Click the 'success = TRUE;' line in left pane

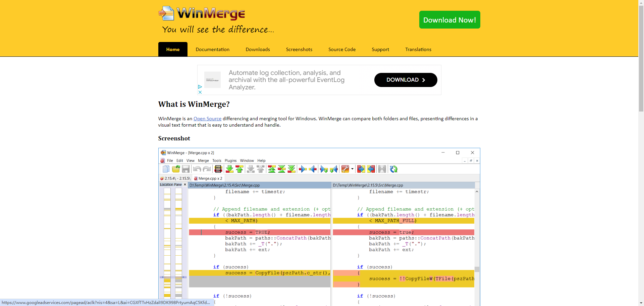point(260,232)
